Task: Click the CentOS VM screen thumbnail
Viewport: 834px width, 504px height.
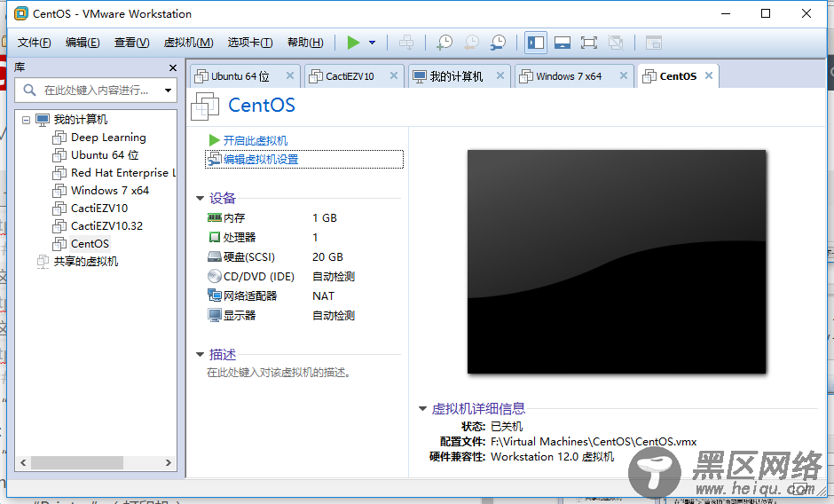Action: (617, 262)
